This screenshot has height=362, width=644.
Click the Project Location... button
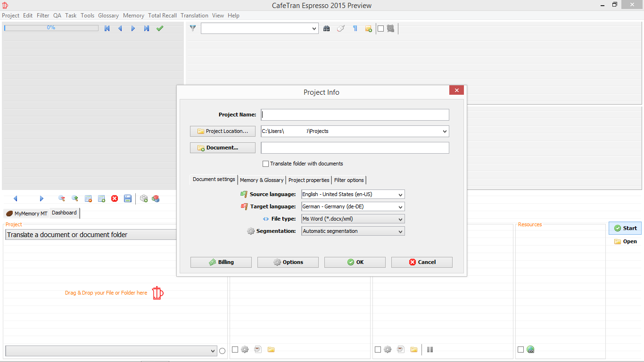click(223, 132)
